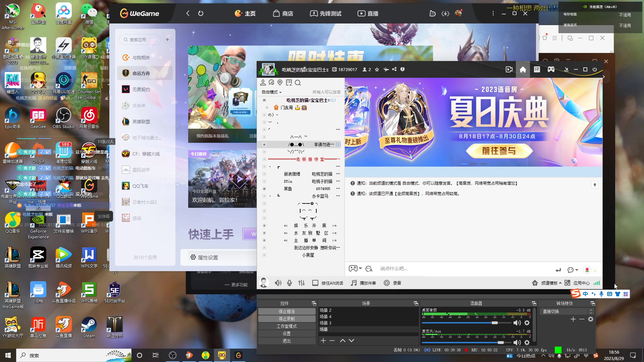Favorite the channel with the star icon

click(x=377, y=69)
